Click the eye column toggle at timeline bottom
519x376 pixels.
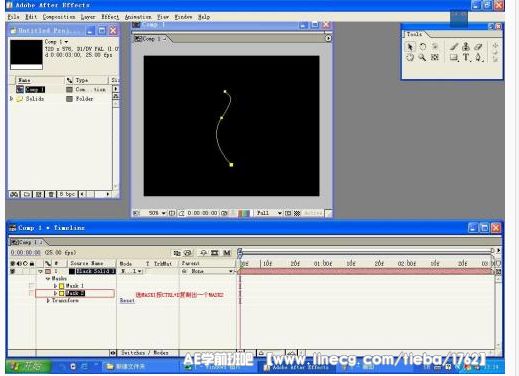tap(113, 353)
